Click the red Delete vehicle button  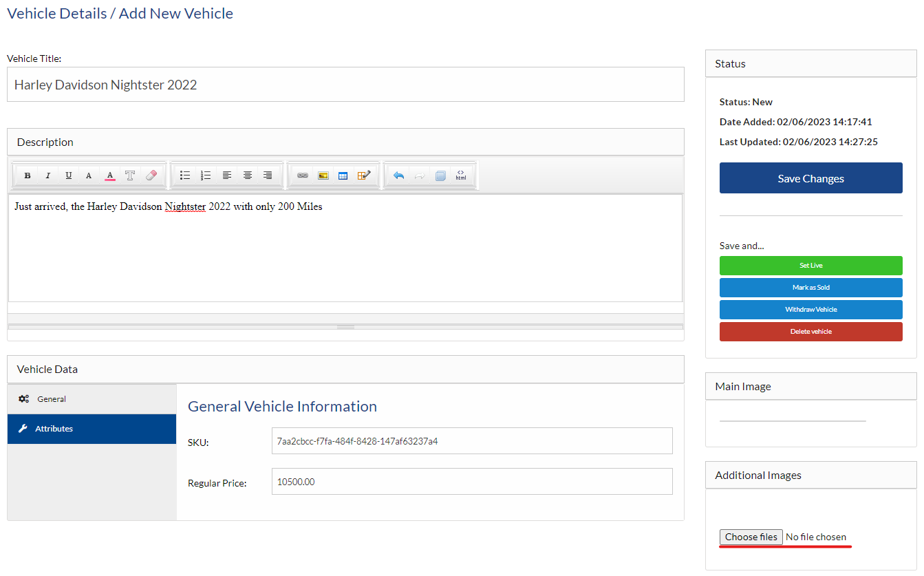(x=810, y=332)
